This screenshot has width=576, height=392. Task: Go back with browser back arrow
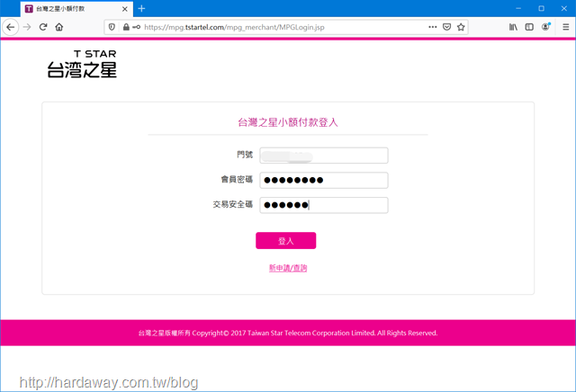(x=10, y=27)
